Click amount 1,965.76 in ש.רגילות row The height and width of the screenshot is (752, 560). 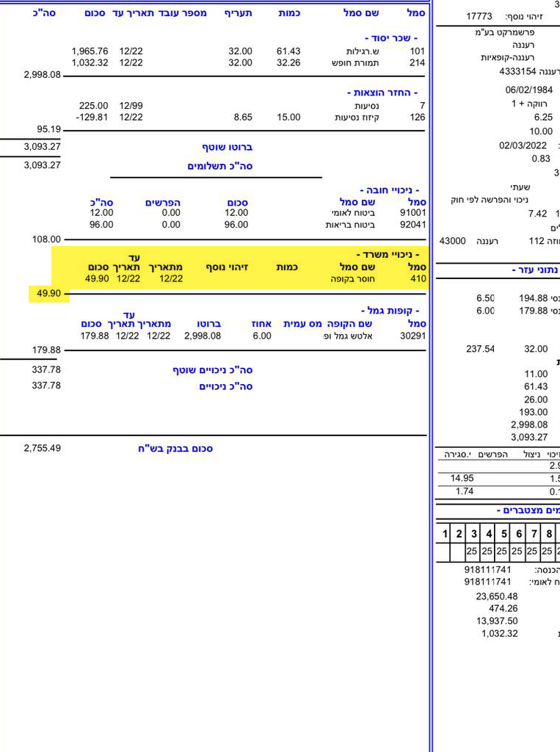(x=90, y=51)
